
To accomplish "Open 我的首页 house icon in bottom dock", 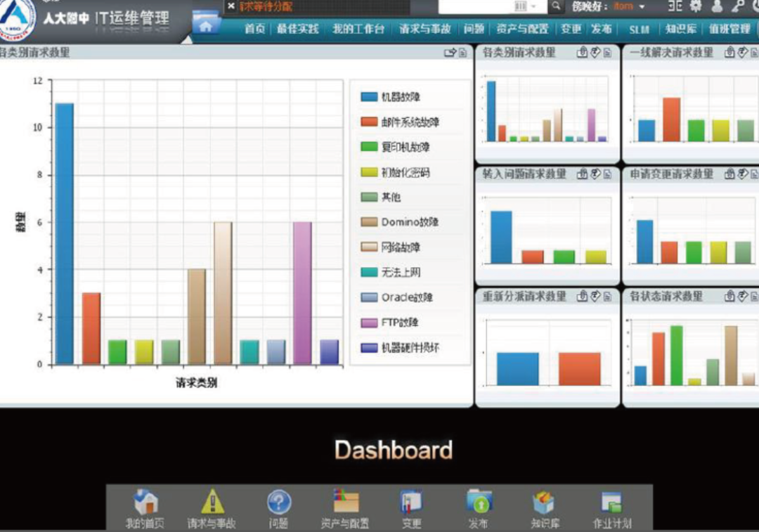I will point(145,502).
